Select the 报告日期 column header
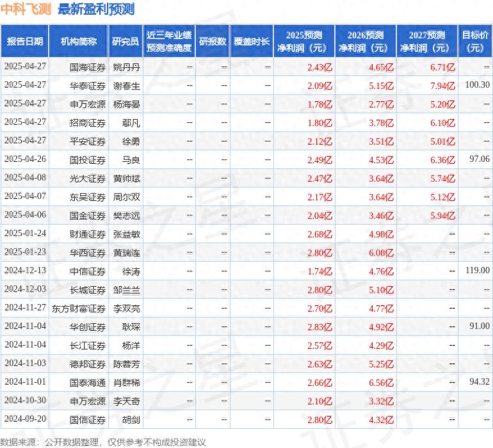493x448 pixels. tap(24, 42)
